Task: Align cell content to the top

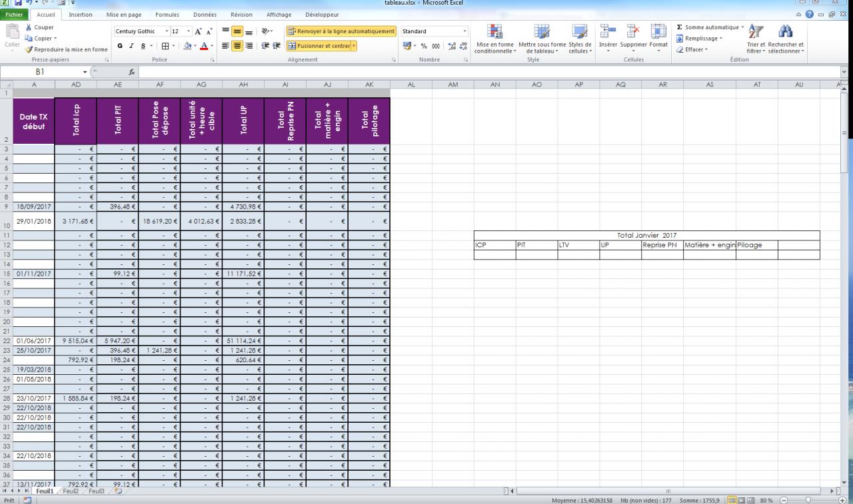Action: tap(226, 31)
